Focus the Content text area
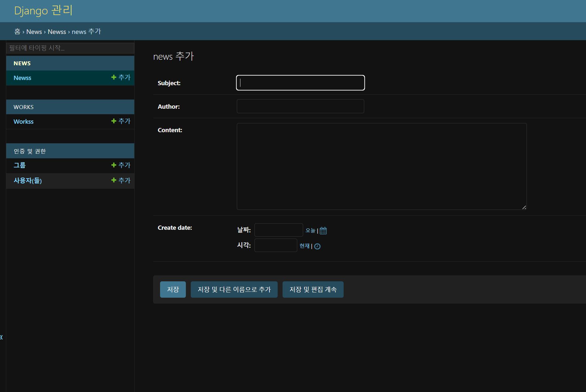The width and height of the screenshot is (586, 392). (382, 166)
